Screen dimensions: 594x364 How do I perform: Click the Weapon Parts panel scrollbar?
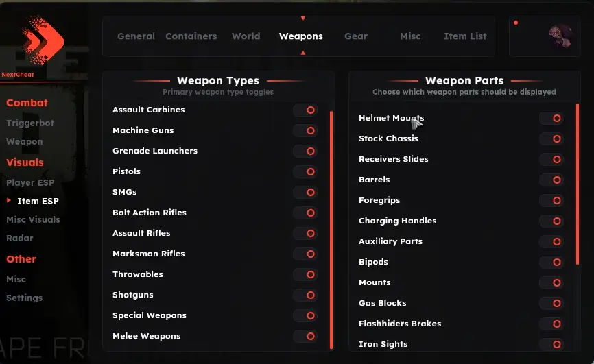coord(578,184)
